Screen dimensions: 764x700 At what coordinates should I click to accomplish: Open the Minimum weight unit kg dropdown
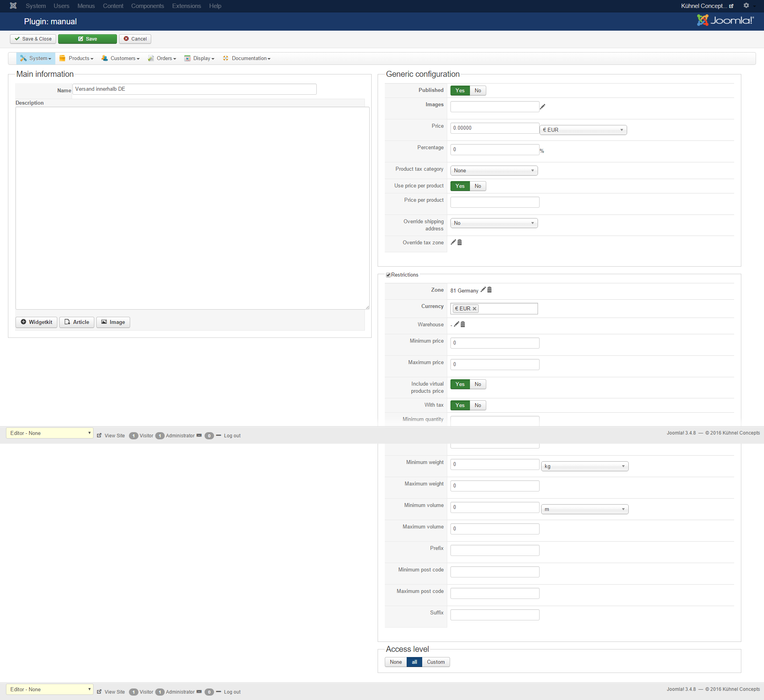click(585, 466)
